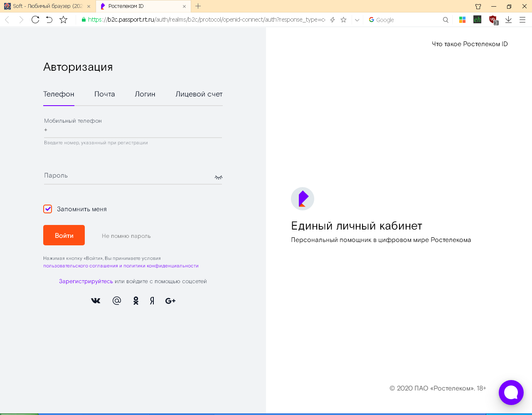Image resolution: width=532 pixels, height=415 pixels.
Task: Switch to the Лицевой счет tab
Action: 199,94
